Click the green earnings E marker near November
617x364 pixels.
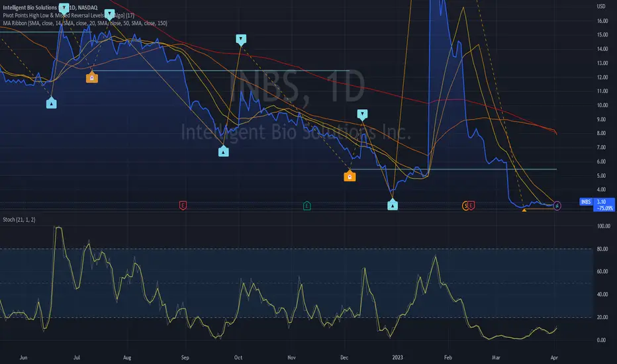pyautogui.click(x=307, y=206)
